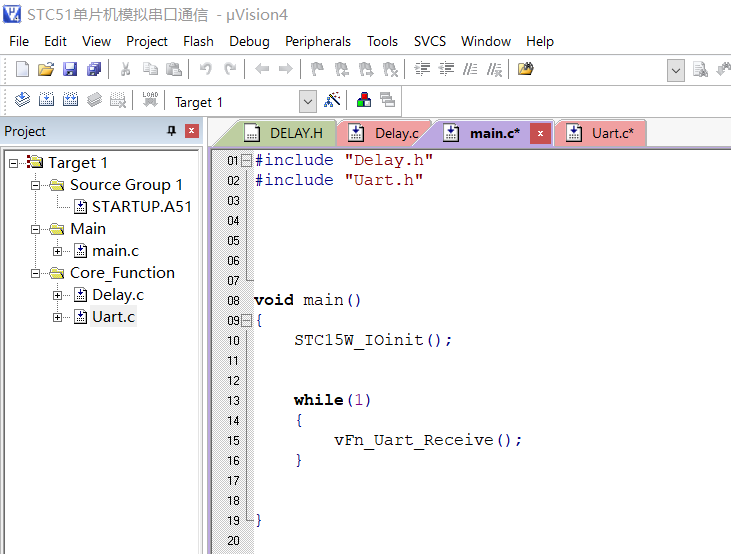Open the Peripherals menu
This screenshot has height=554, width=731.
click(318, 42)
